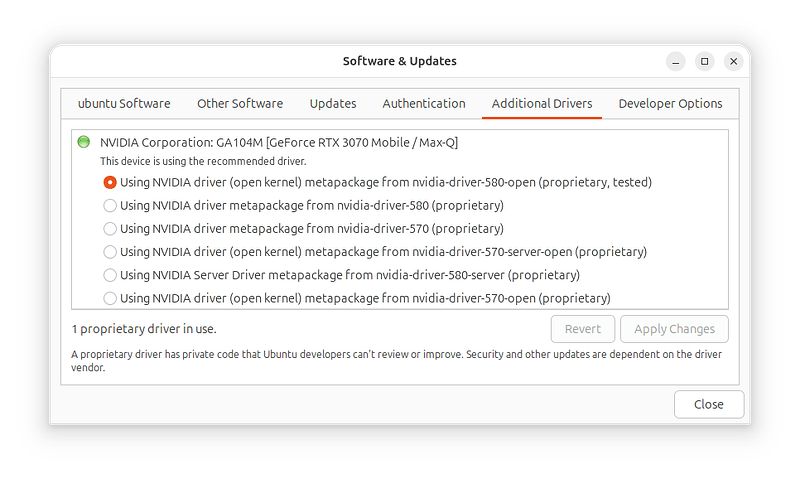Click the Close button at the bottom
Screen dimensions: 800x478
tap(708, 405)
